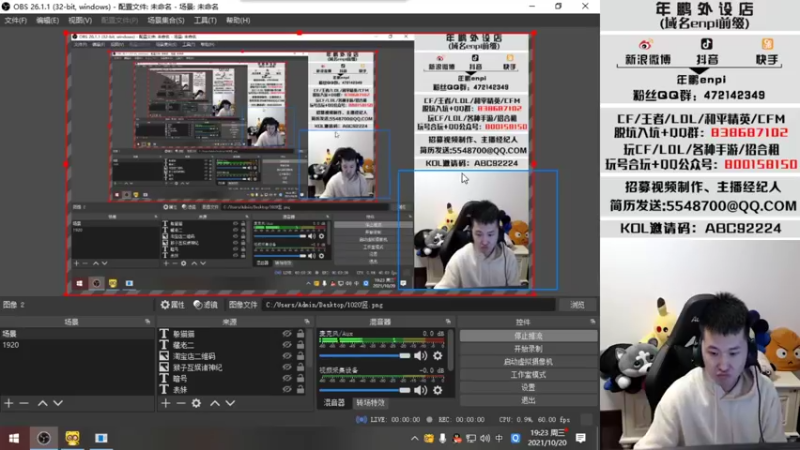Toggle lock on the 淘宝店二维码 source

tap(301, 356)
